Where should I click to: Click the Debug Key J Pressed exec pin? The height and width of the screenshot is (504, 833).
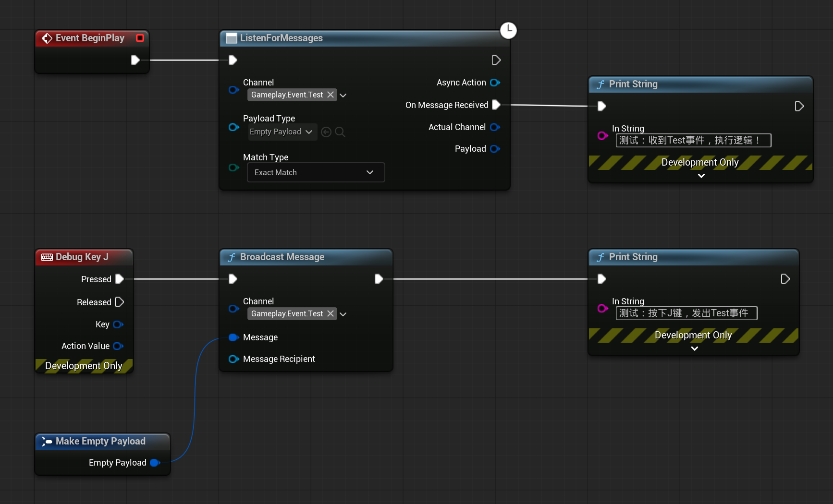coord(120,279)
